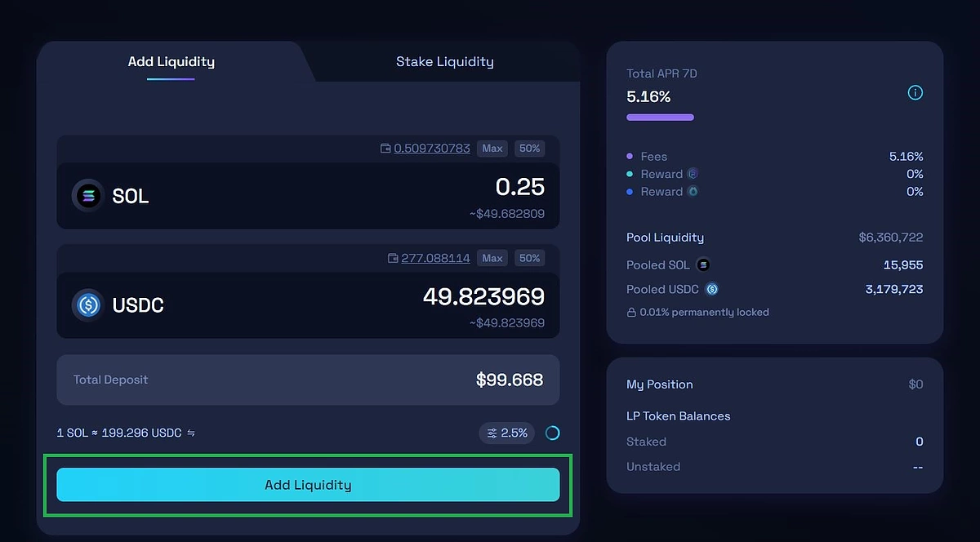
Task: Click the Pooled USDC token icon
Action: [x=711, y=289]
